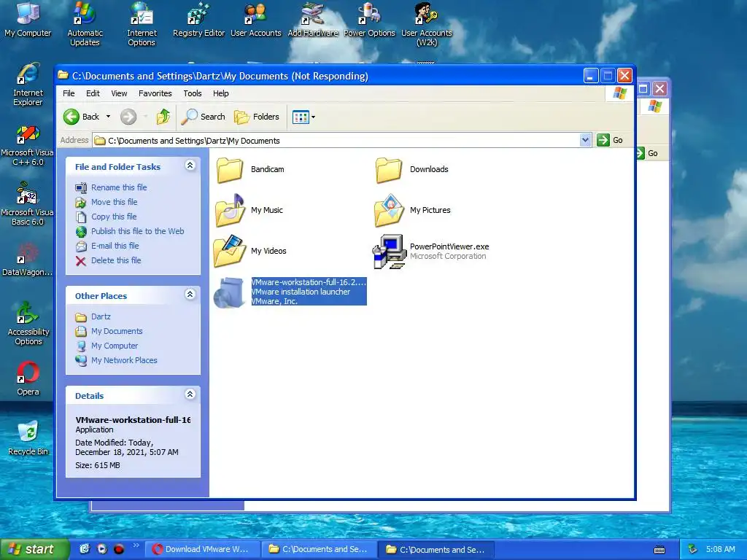Screen dimensions: 747x560
Task: Click the Forward navigation arrow
Action: (128, 117)
